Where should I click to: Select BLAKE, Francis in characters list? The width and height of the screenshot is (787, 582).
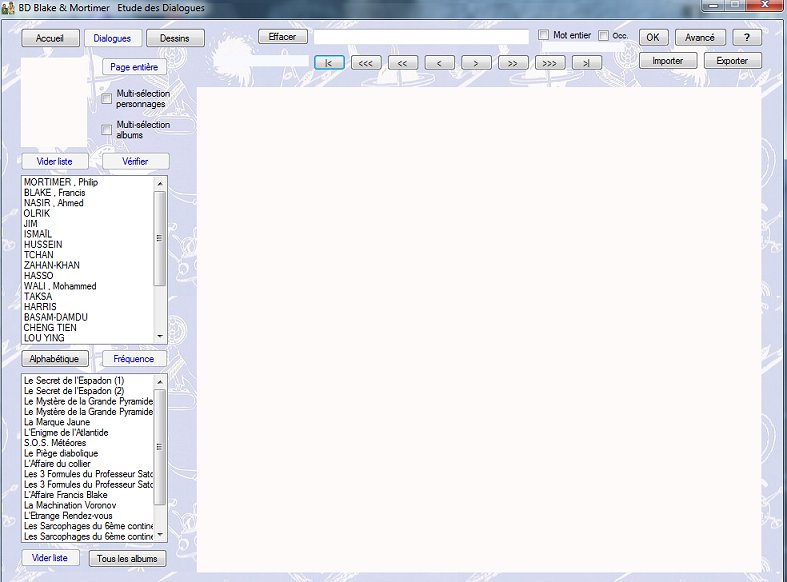[88, 193]
